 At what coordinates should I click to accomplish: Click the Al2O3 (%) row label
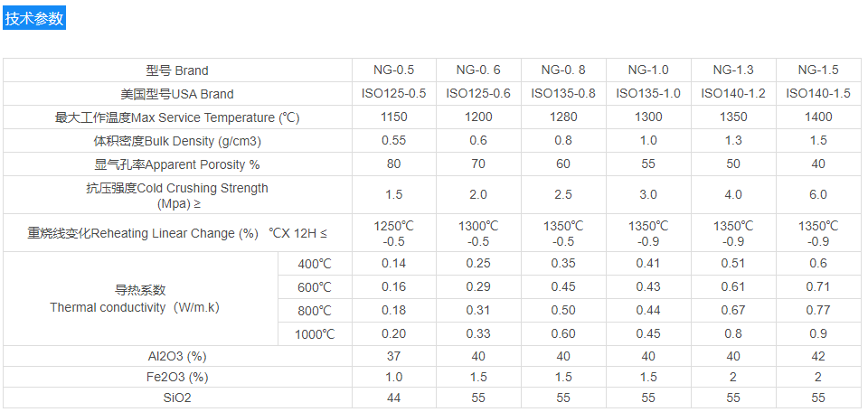pyautogui.click(x=177, y=356)
